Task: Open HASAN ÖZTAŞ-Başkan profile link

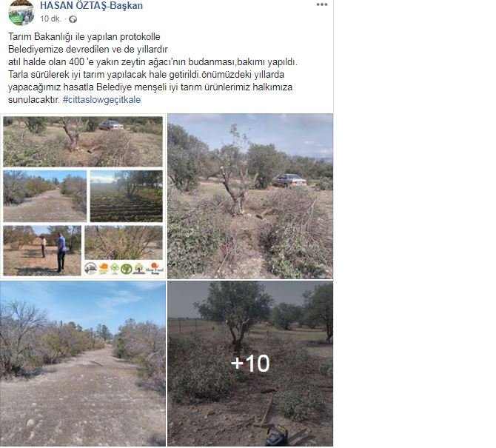Action: tap(91, 5)
